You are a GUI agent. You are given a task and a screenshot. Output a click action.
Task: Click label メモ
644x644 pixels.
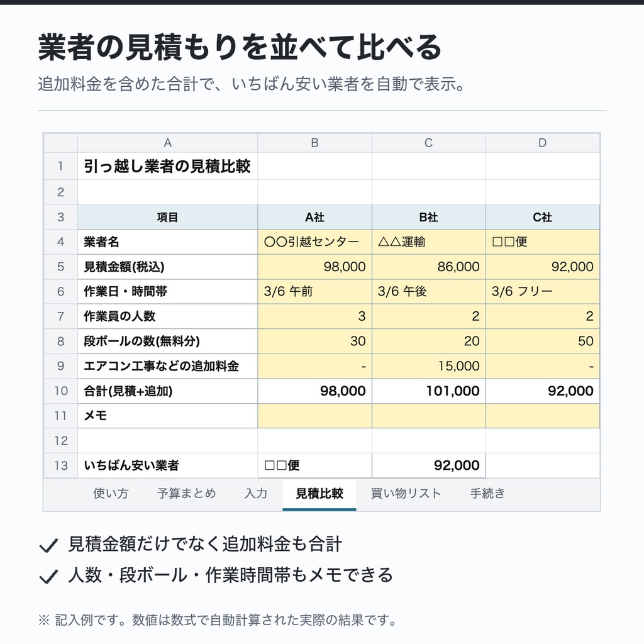96,416
